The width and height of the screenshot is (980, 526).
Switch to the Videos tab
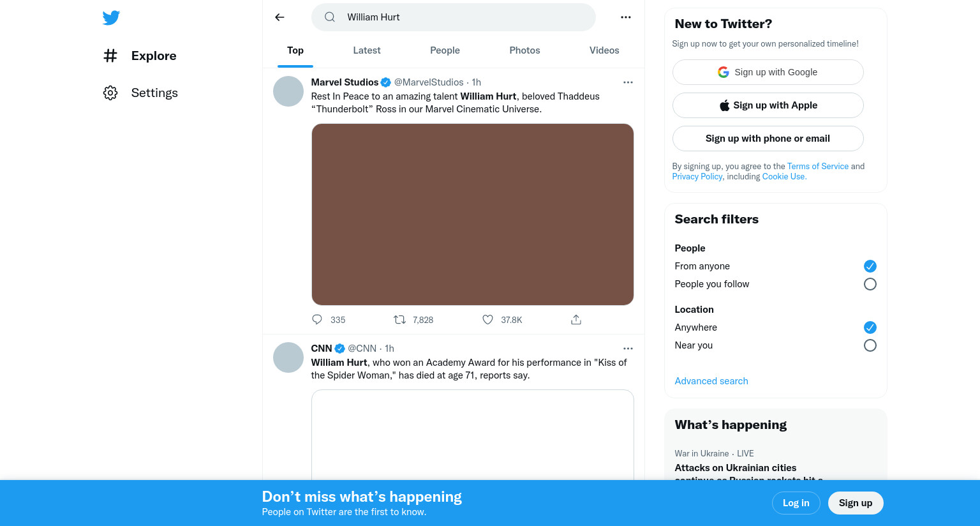coord(604,50)
